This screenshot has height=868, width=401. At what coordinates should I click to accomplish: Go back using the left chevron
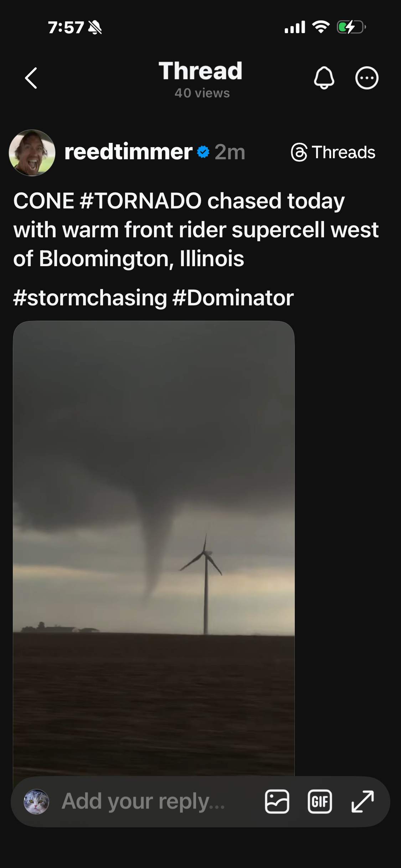pyautogui.click(x=31, y=78)
